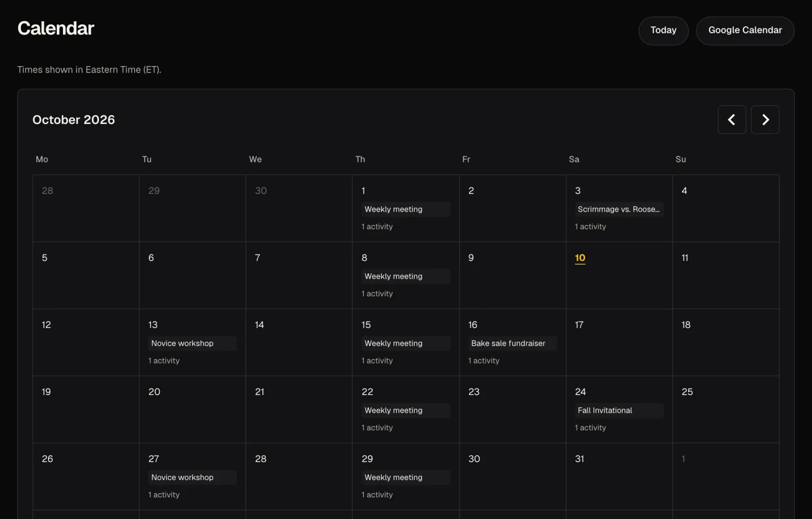Open Weekly meeting on October 29
812x519 pixels.
pos(405,477)
